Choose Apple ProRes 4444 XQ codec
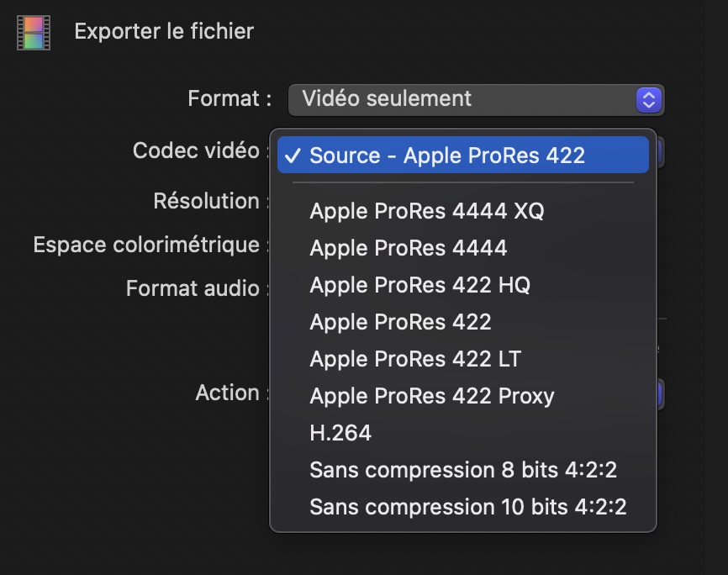 (x=426, y=211)
